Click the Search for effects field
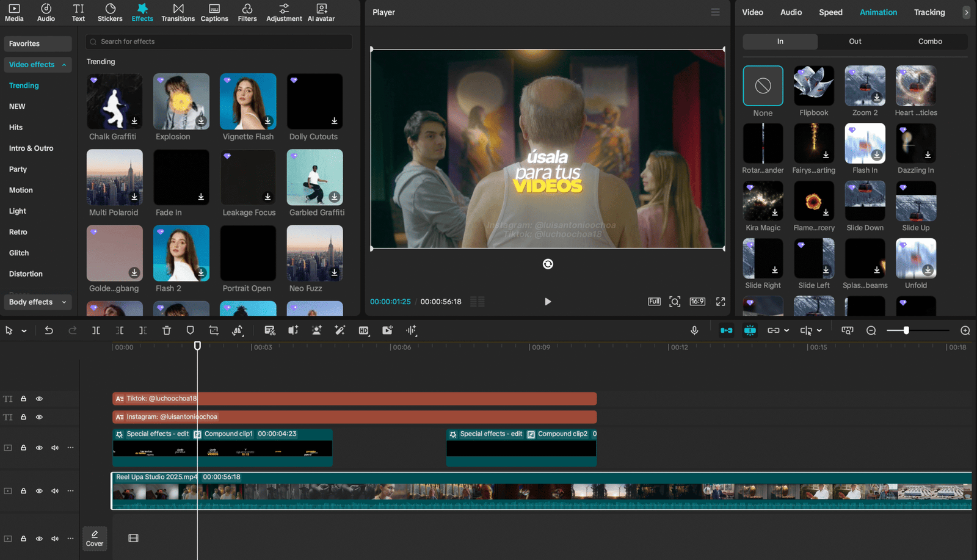The image size is (977, 560). 220,42
